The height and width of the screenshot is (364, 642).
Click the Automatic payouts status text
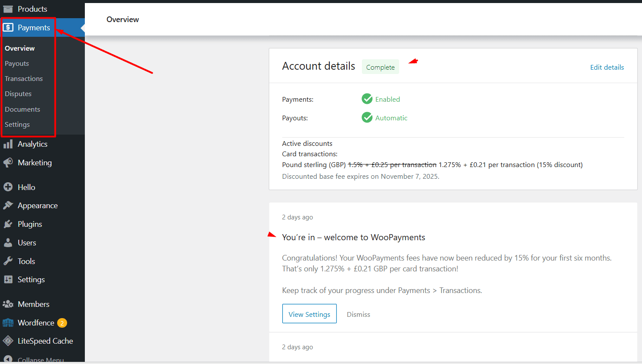point(391,118)
